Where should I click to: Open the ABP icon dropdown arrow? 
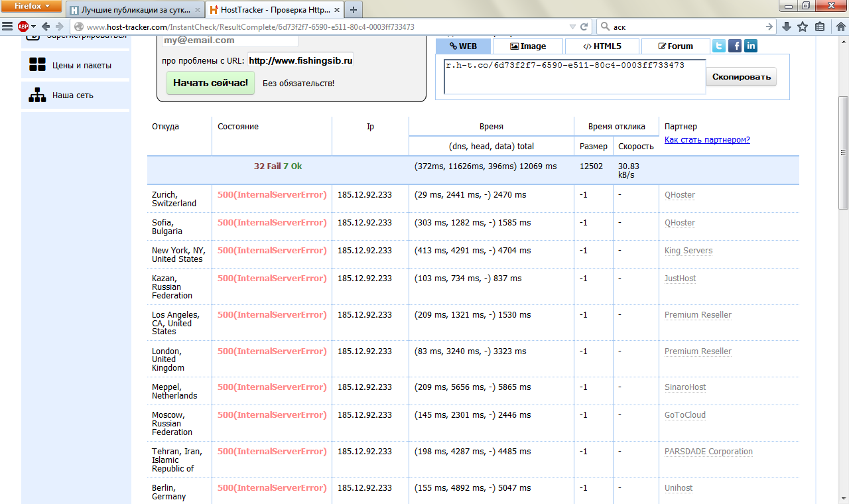33,27
